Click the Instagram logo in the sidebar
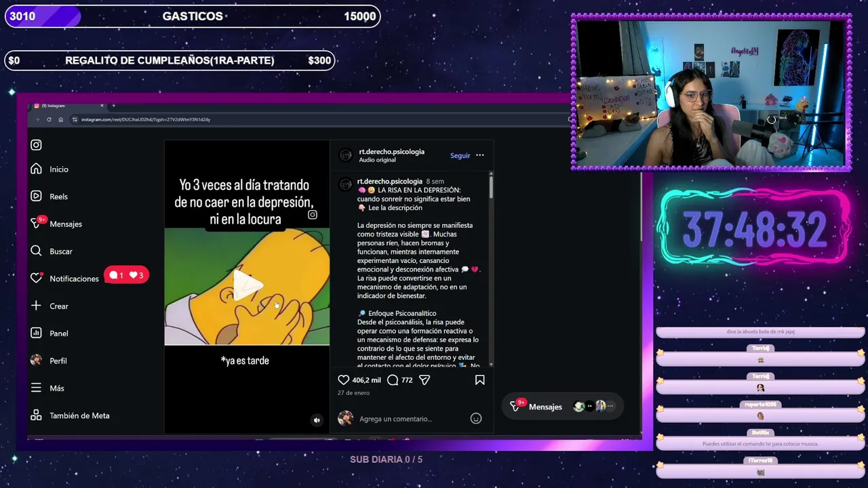Image resolution: width=868 pixels, height=488 pixels. (x=36, y=144)
